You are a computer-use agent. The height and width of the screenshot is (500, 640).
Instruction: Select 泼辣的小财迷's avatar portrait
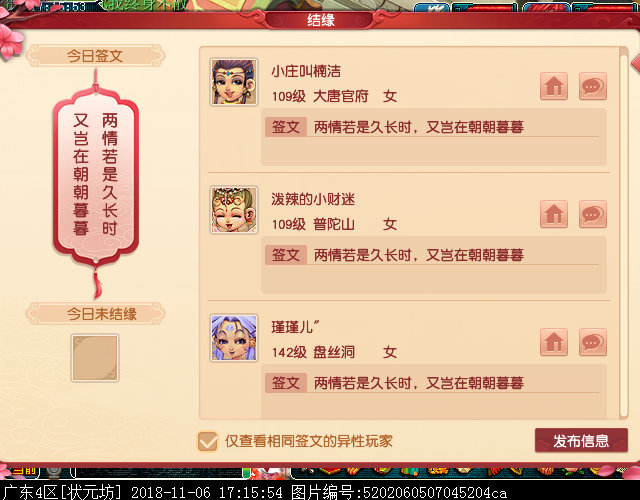pyautogui.click(x=234, y=210)
